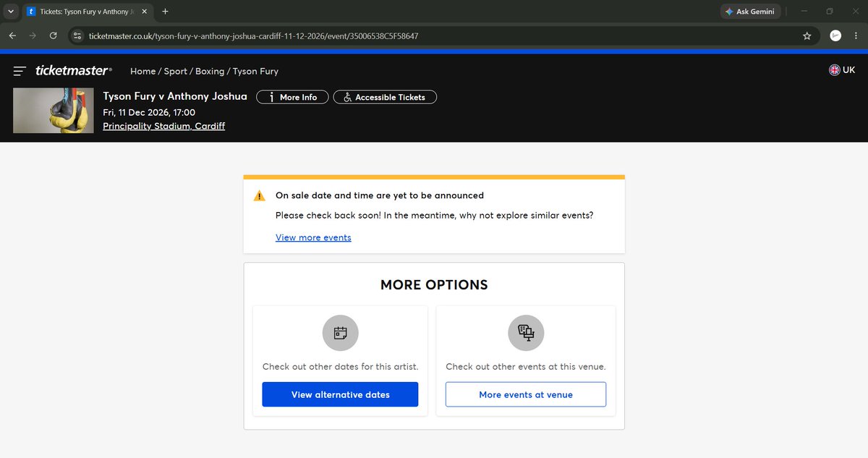Click 'Check out other events at this venue.'
The image size is (868, 458).
pyautogui.click(x=526, y=367)
